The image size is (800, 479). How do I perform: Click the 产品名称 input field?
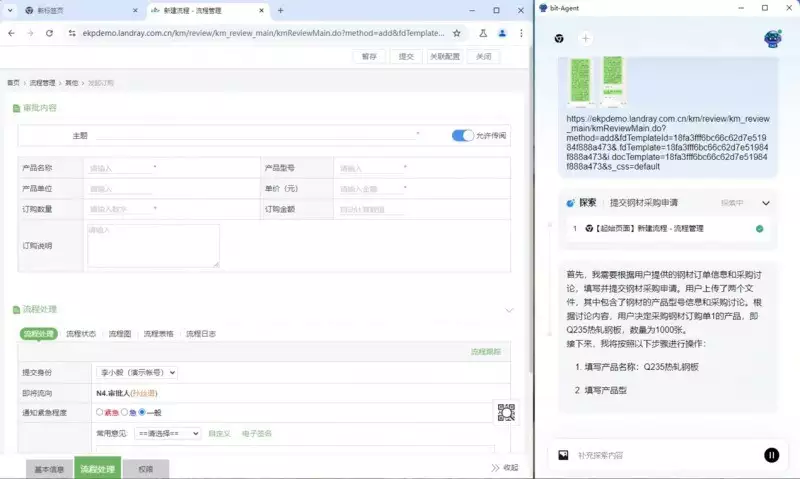tap(122, 168)
